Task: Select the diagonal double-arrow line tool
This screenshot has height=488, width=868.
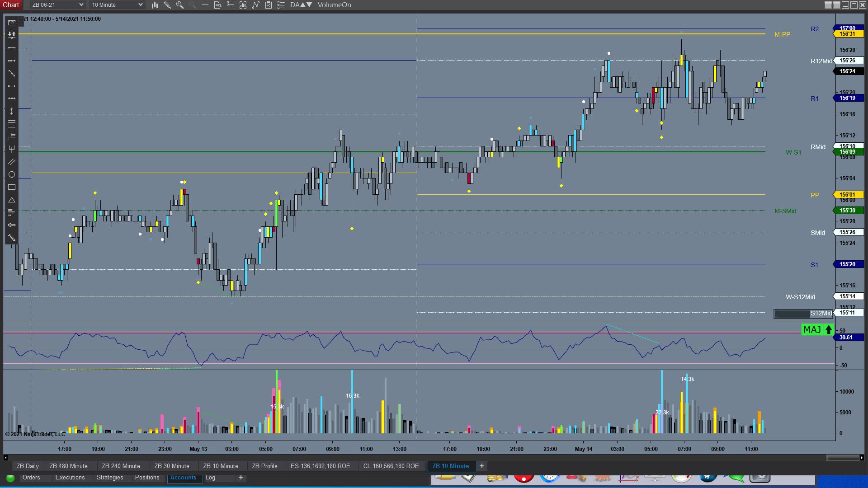Action: pyautogui.click(x=12, y=73)
